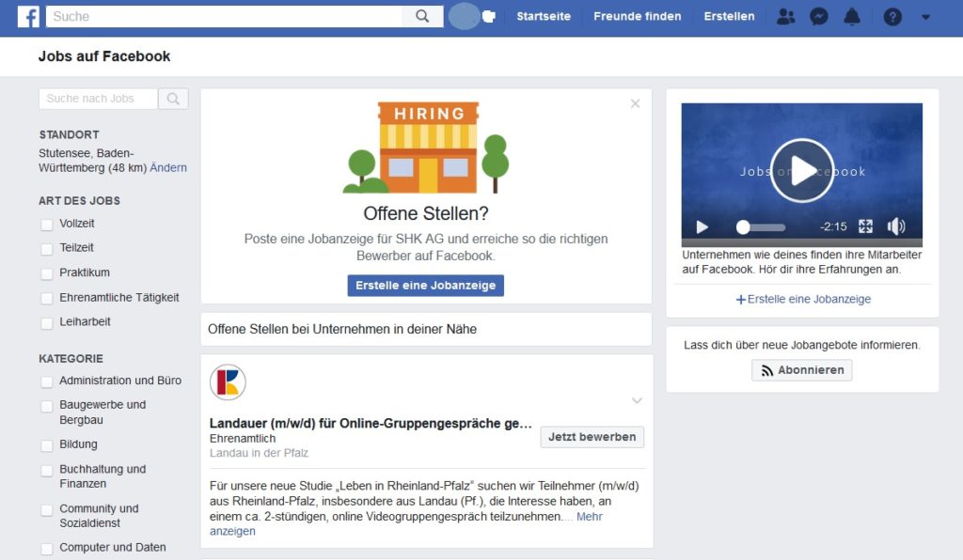Click the magnifier search button in top bar
This screenshot has height=560, width=963.
422,16
